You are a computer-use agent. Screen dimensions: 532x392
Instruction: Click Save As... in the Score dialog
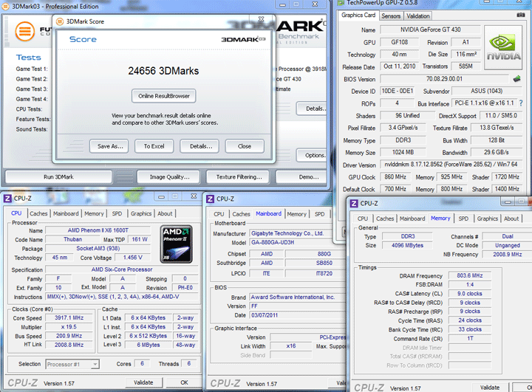click(109, 146)
